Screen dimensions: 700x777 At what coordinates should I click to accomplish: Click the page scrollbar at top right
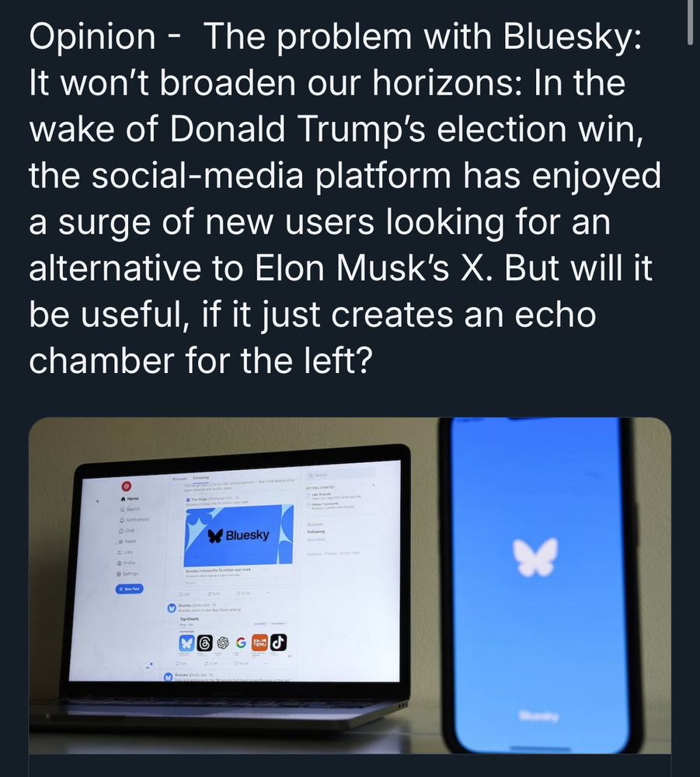pyautogui.click(x=690, y=23)
